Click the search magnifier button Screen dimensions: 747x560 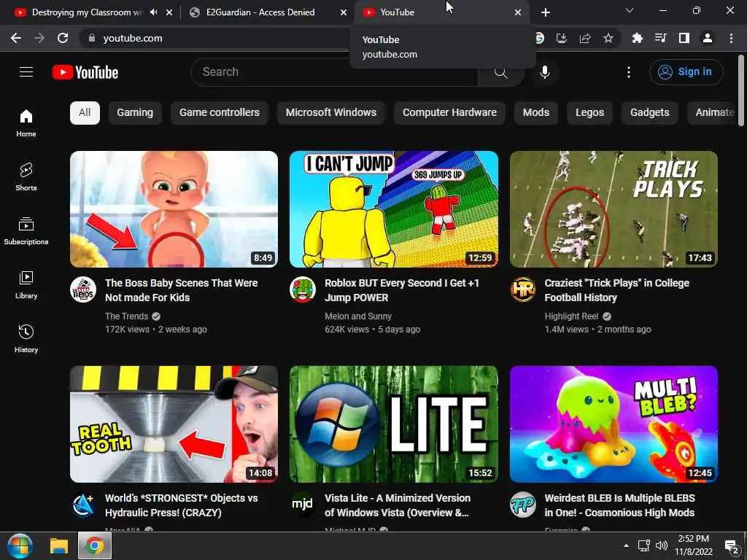pos(500,72)
